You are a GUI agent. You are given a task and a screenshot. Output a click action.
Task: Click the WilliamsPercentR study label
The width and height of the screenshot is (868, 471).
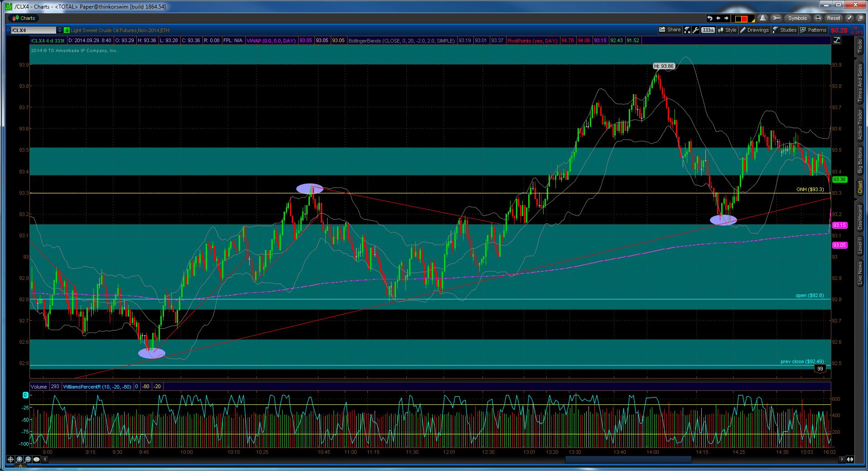[x=97, y=387]
